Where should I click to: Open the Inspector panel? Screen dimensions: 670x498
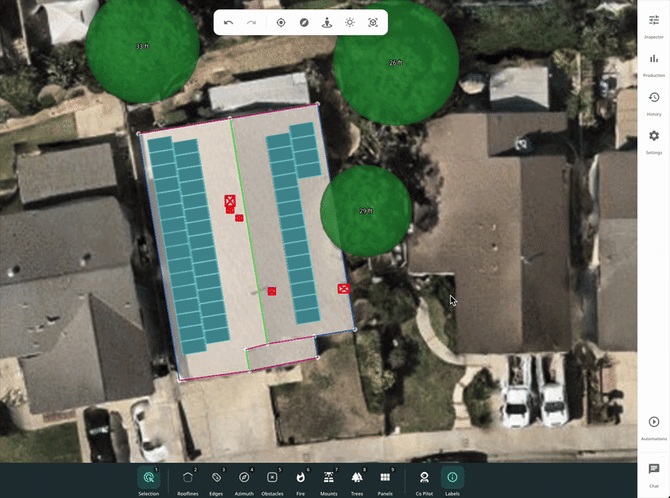pyautogui.click(x=654, y=26)
